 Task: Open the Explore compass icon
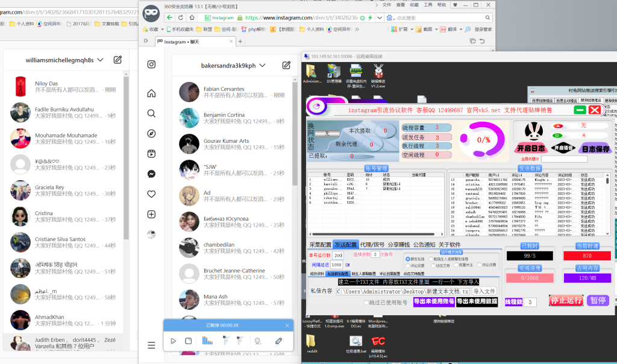point(152,133)
